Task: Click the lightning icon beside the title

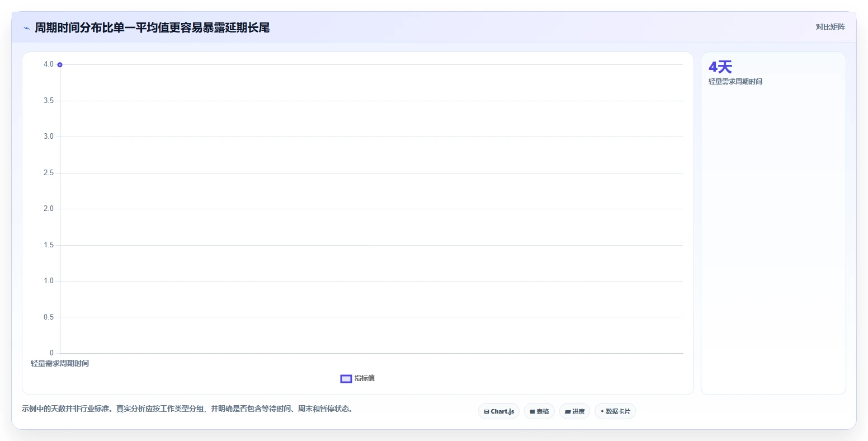Action: tap(26, 28)
